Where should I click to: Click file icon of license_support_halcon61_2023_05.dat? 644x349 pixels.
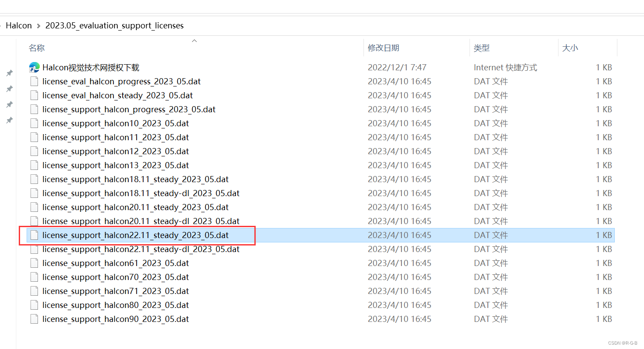pos(34,263)
